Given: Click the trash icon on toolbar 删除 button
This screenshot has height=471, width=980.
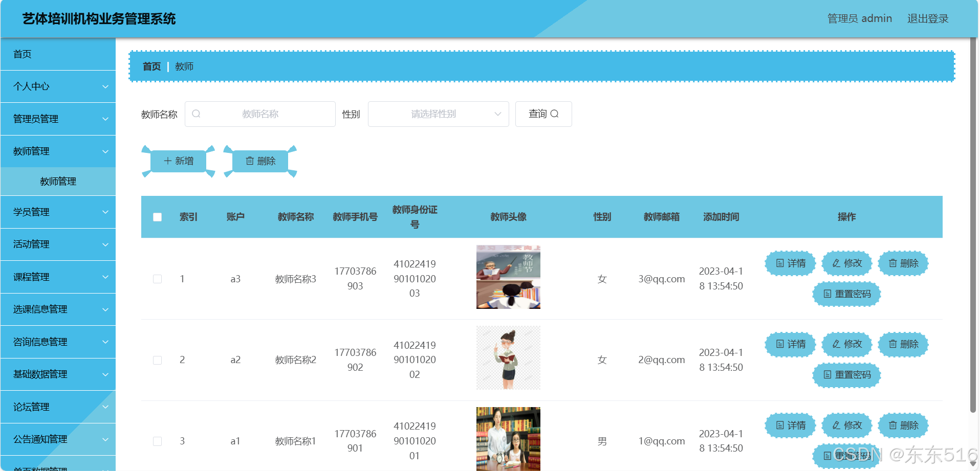Looking at the screenshot, I should [x=250, y=161].
